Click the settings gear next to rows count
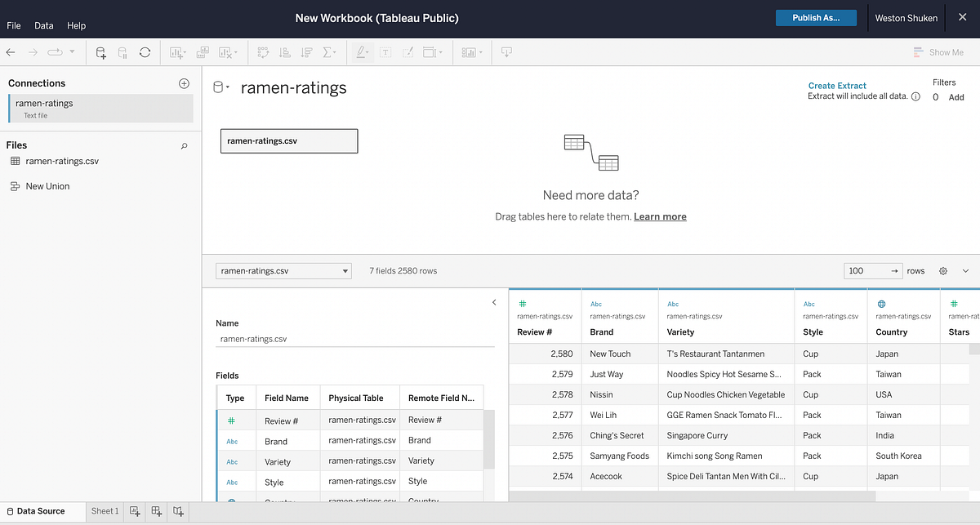 point(944,270)
